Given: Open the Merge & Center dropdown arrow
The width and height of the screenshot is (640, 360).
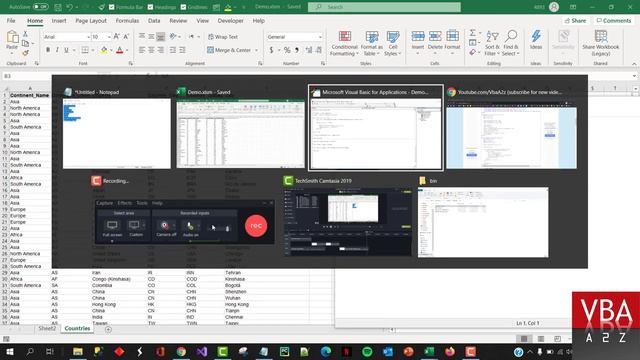Looking at the screenshot, I should click(x=256, y=50).
